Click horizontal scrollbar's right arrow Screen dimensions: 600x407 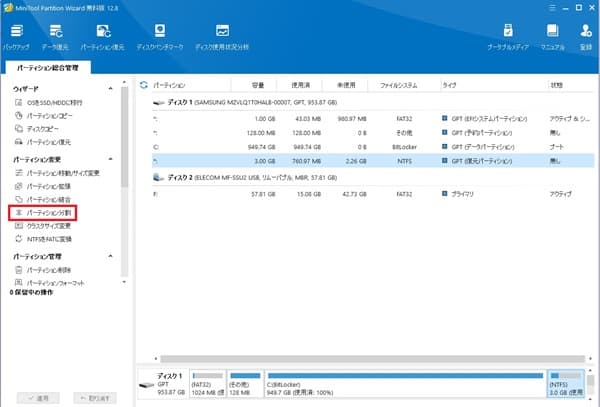click(x=590, y=359)
